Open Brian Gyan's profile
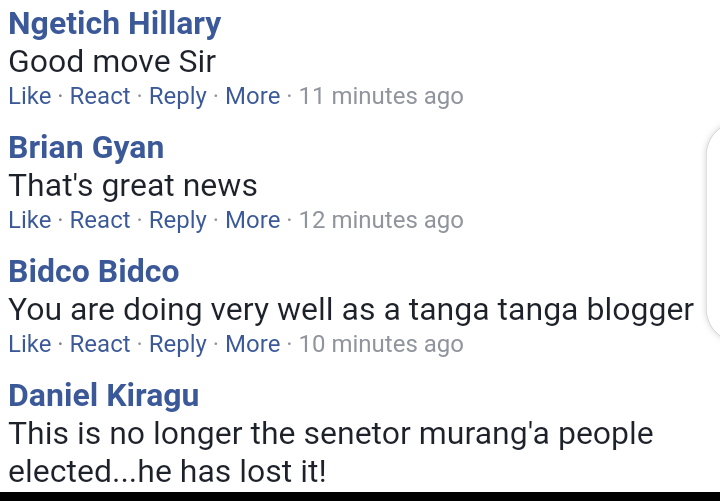This screenshot has width=720, height=501. [86, 148]
